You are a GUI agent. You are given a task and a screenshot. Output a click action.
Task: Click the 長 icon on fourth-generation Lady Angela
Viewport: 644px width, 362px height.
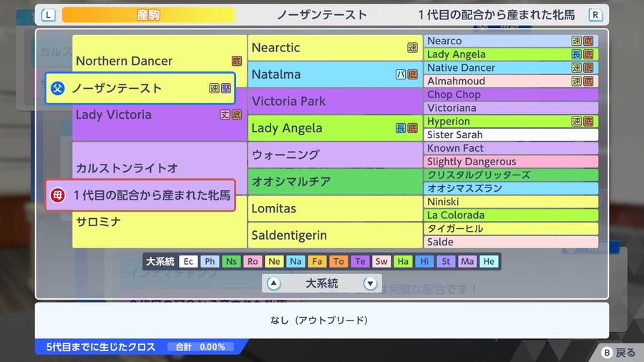(577, 54)
